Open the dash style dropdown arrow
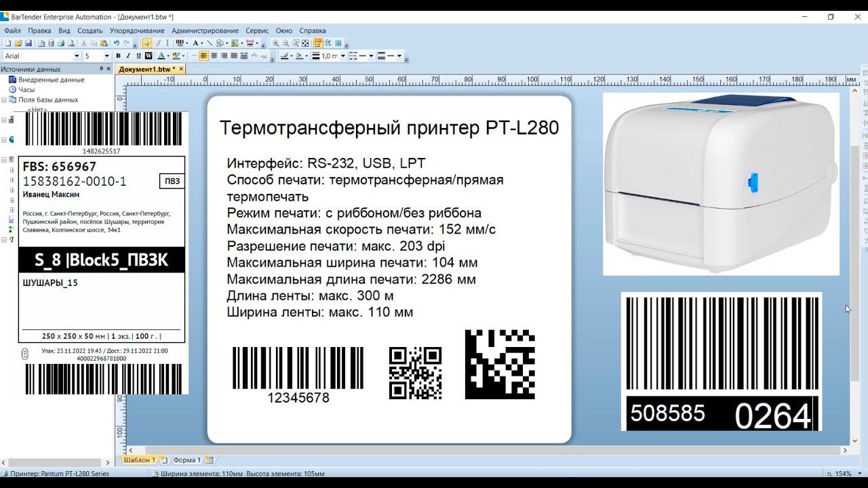This screenshot has width=868, height=488. pos(371,56)
